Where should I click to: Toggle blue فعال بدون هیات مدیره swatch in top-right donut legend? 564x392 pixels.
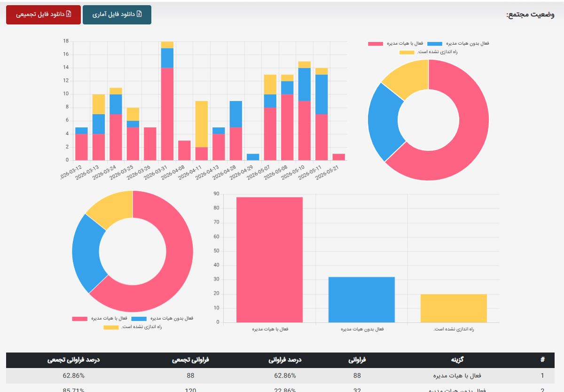pyautogui.click(x=435, y=44)
